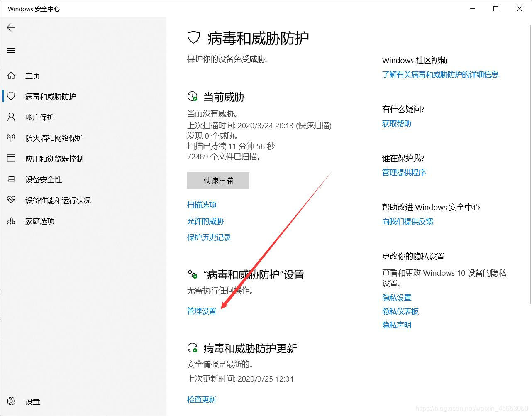Click the home icon for 主页
The height and width of the screenshot is (416, 532).
(11, 76)
